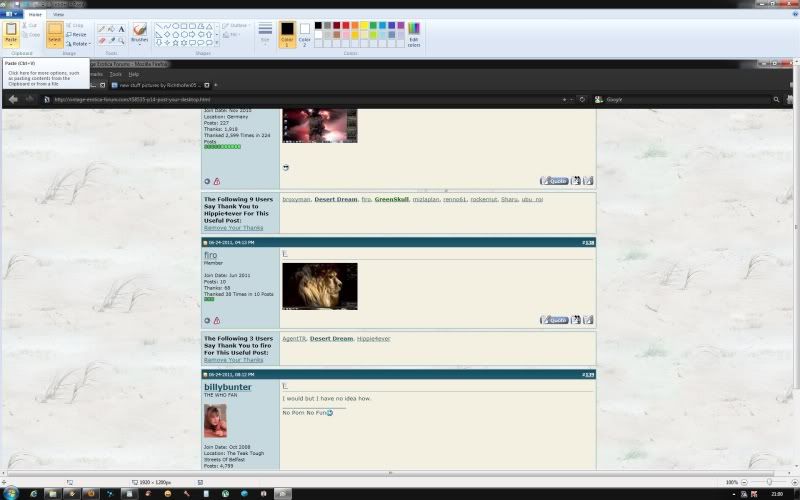800x500 pixels.
Task: Activate the Magnifier tool
Action: (x=122, y=41)
